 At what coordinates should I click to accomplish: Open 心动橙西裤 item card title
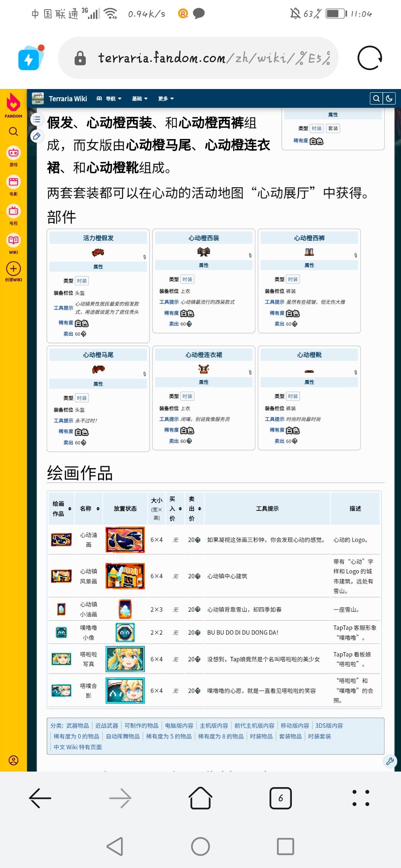point(309,238)
